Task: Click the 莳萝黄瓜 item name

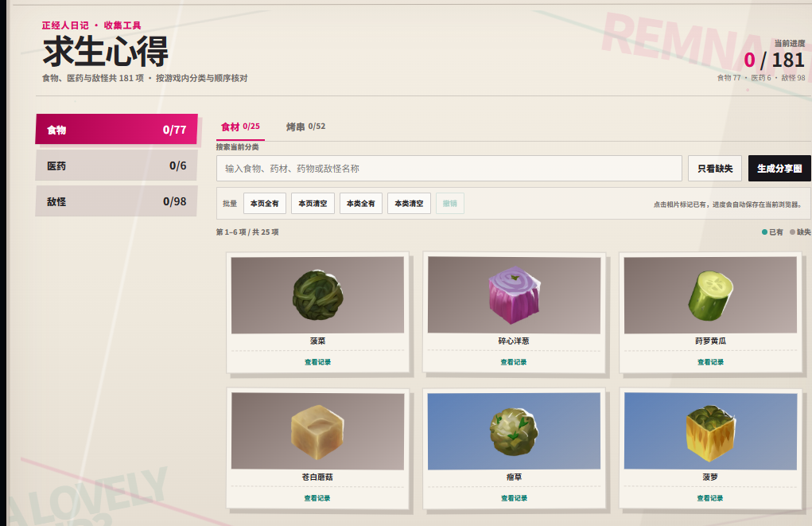Action: (x=710, y=341)
